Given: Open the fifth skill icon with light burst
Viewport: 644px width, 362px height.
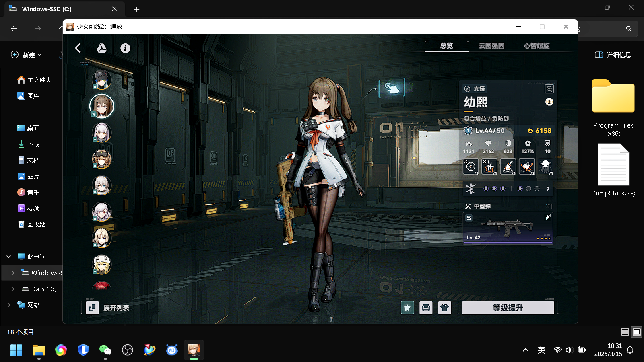Looking at the screenshot, I should point(545,167).
